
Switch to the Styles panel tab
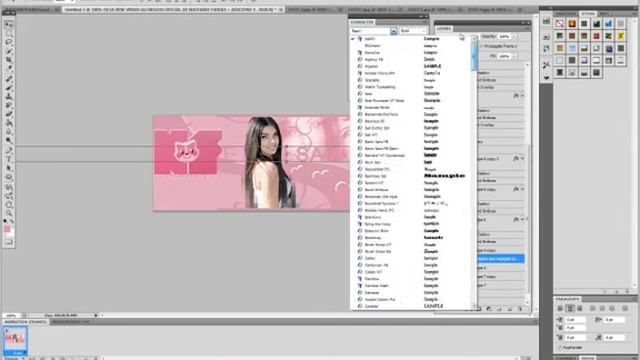click(588, 14)
